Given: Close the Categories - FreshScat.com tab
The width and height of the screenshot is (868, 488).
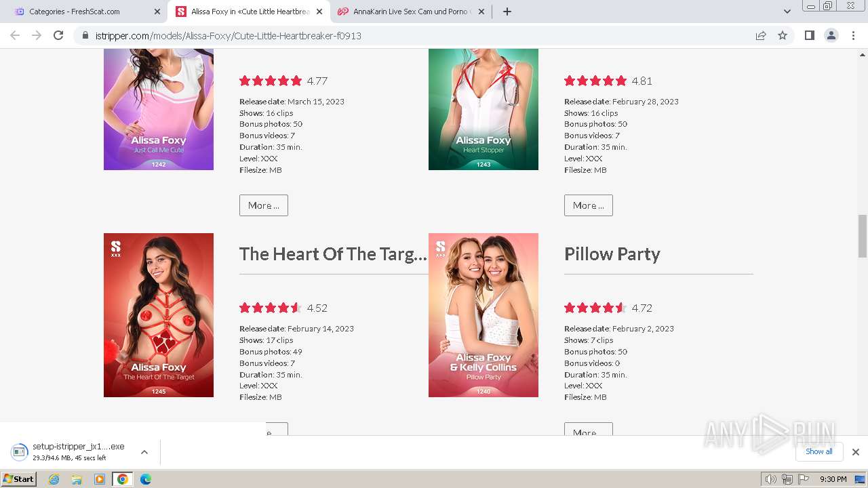Looking at the screenshot, I should point(157,12).
